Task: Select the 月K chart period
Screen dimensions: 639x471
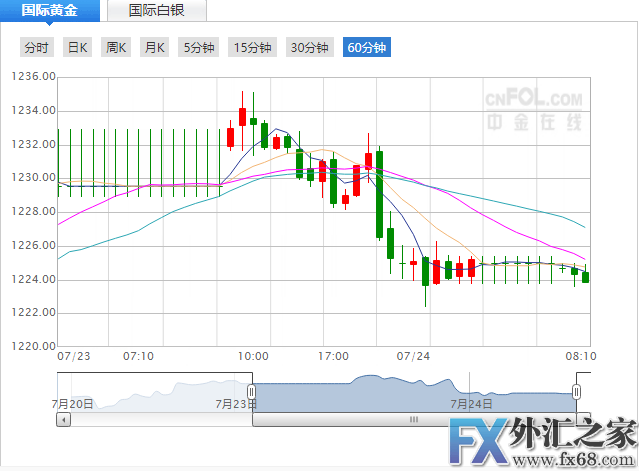Action: point(154,47)
